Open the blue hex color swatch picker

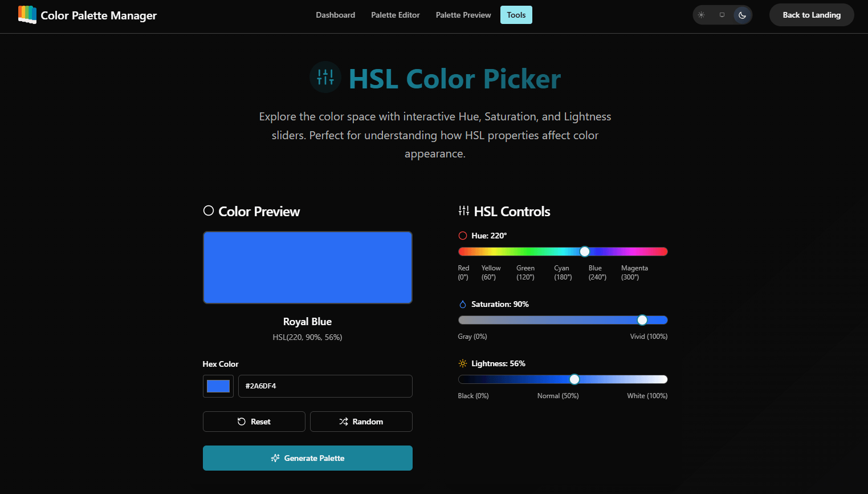(218, 386)
